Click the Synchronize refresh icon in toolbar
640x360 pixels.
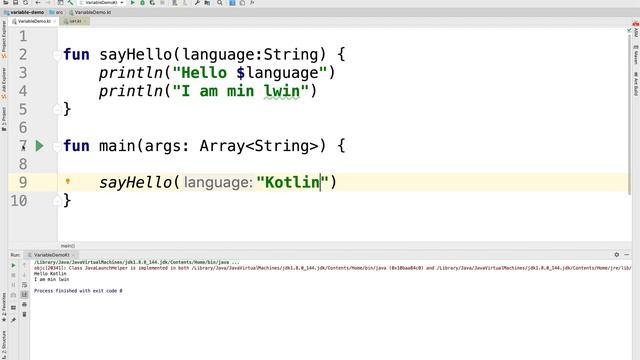click(25, 2)
